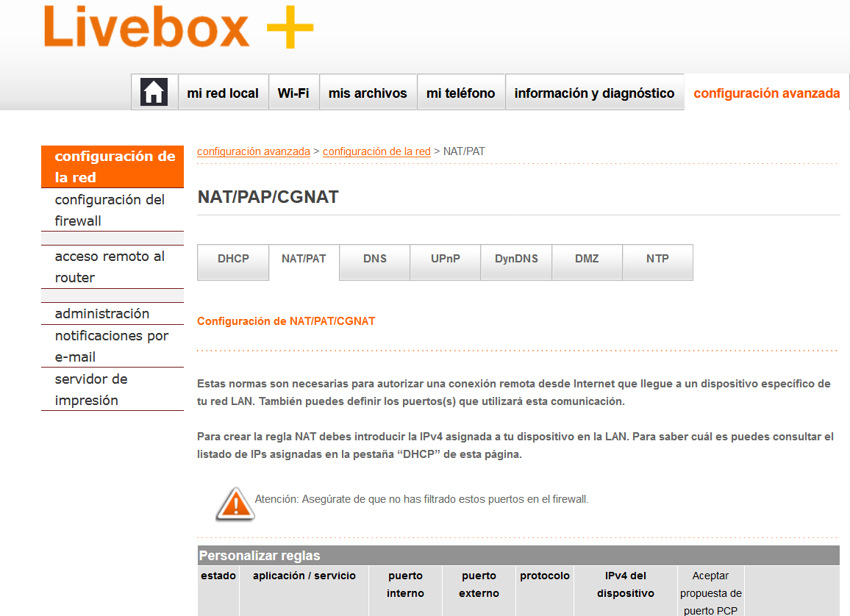This screenshot has height=616, width=850.
Task: Select the NAT/PAT tab
Action: [x=304, y=262]
